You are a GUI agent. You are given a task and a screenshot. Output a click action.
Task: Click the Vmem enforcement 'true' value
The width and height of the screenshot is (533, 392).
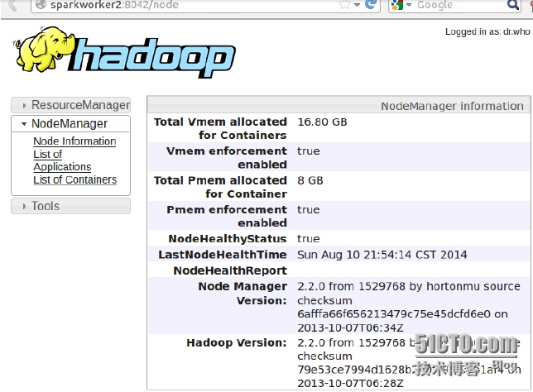tap(309, 151)
